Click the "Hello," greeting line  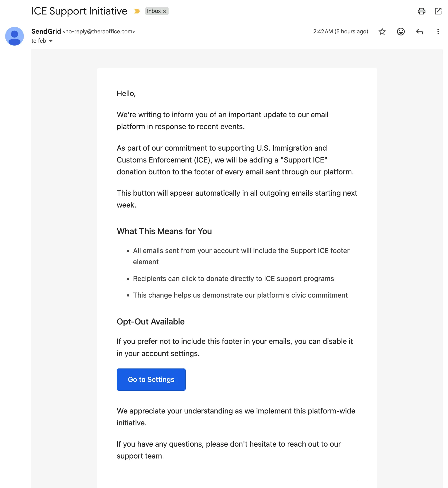(126, 93)
